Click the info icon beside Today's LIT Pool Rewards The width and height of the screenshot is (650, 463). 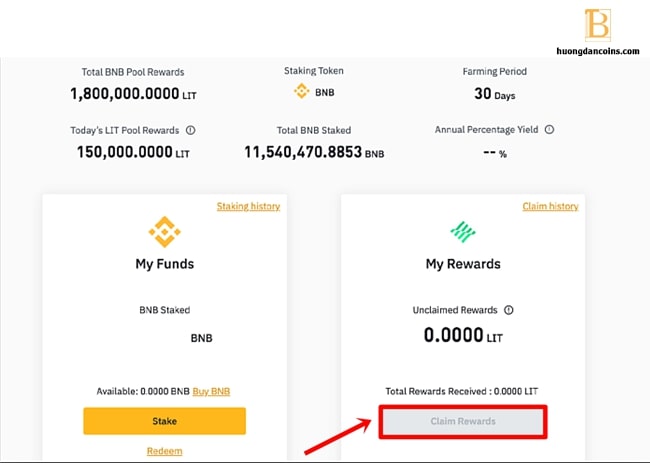pyautogui.click(x=190, y=130)
